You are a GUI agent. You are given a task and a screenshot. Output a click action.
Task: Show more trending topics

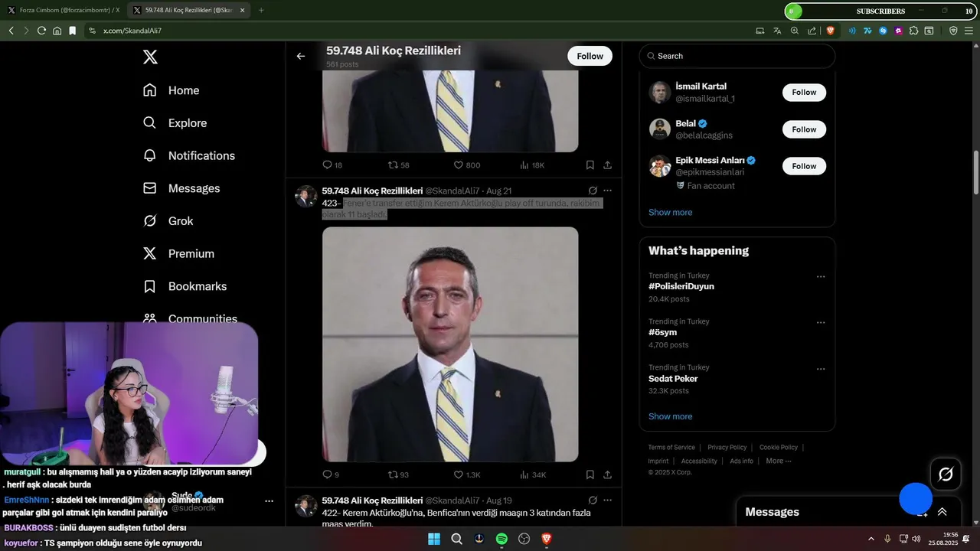(x=670, y=416)
